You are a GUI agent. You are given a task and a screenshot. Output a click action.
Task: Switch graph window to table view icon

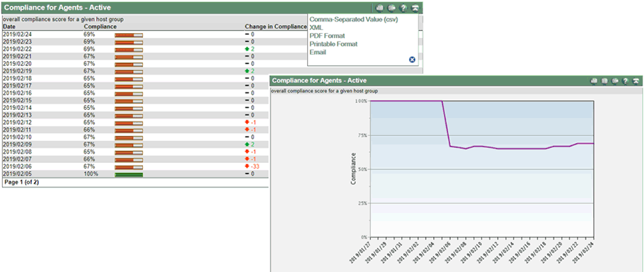coord(605,81)
